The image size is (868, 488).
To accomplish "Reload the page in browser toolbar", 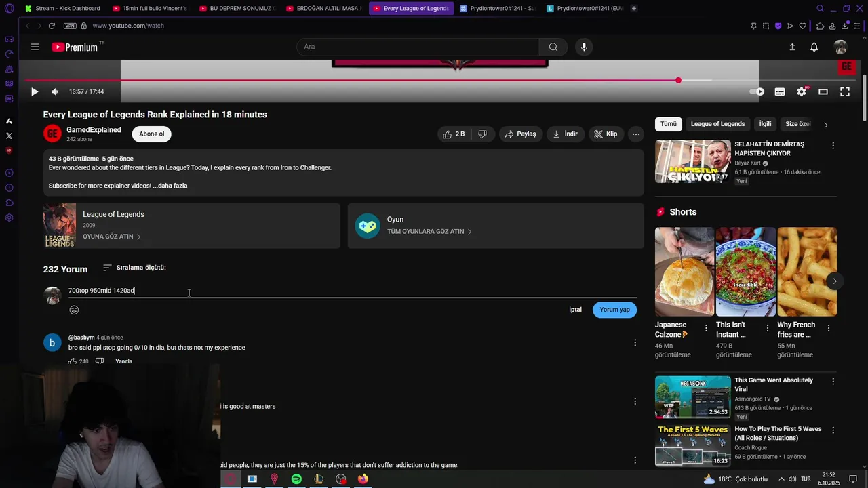I will tap(52, 26).
